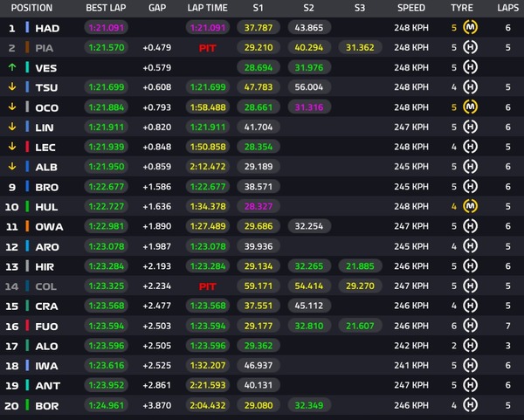Click the orange team color bar beside PIA
524x420 pixels.
[28, 48]
